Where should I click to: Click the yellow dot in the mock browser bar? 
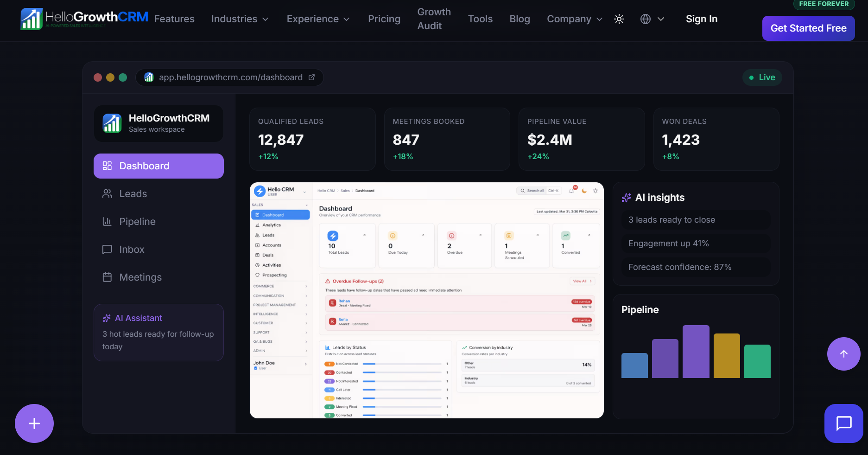tap(110, 77)
